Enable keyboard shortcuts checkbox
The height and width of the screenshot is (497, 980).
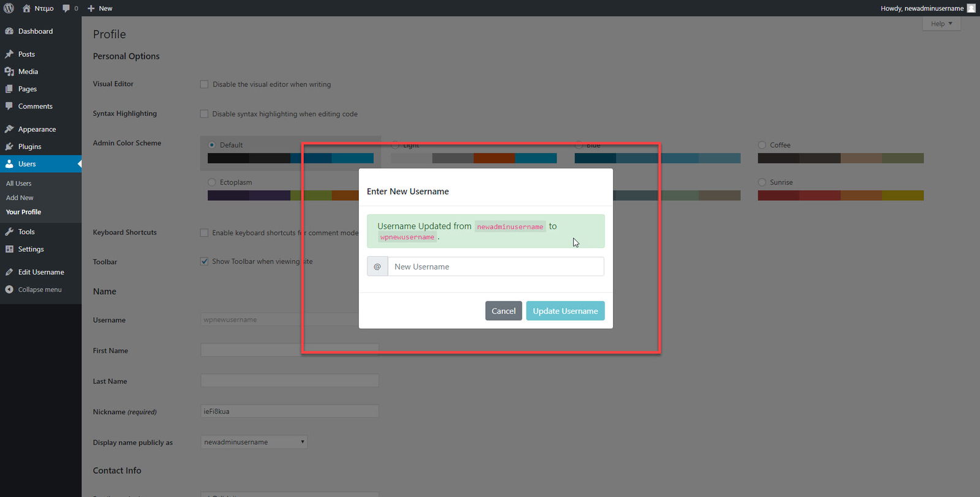(205, 232)
